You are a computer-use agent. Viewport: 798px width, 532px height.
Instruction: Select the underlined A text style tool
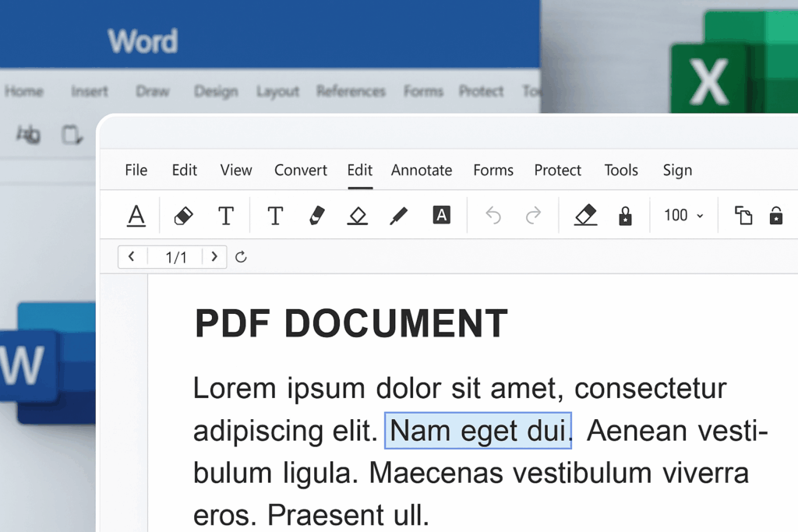136,216
